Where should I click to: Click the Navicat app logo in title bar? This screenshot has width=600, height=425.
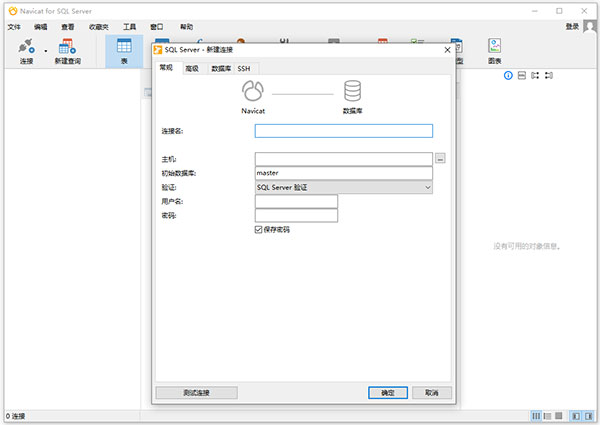click(13, 11)
